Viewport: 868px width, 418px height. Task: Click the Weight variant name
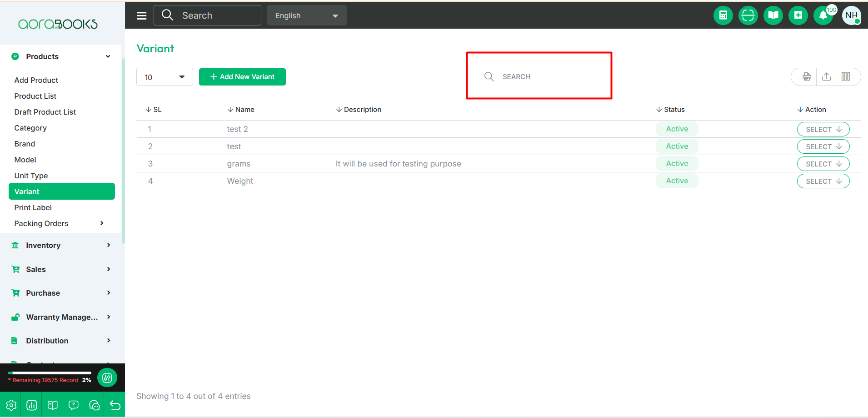click(240, 181)
